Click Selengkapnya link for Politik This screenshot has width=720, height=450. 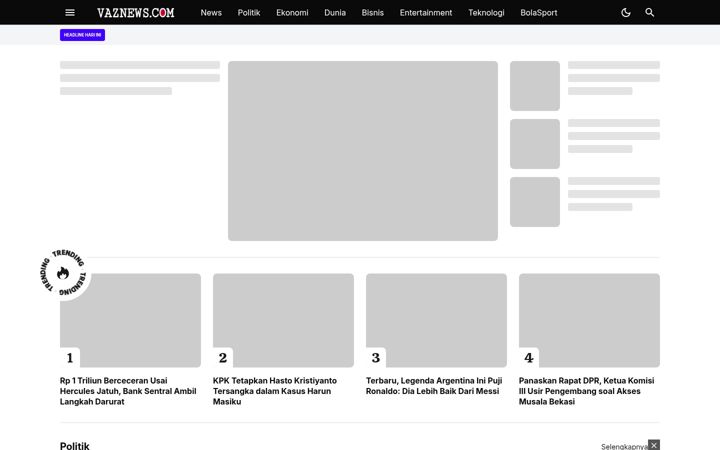coord(624,446)
